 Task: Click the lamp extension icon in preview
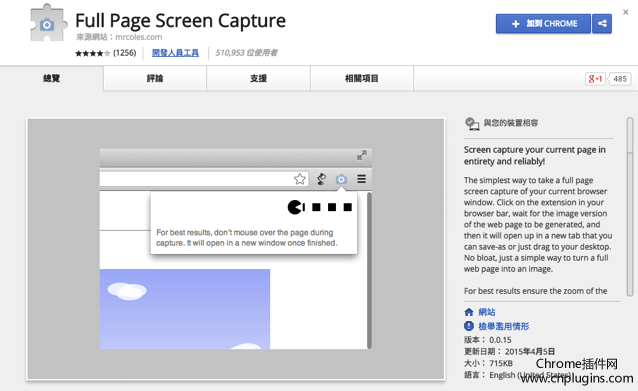tap(321, 179)
